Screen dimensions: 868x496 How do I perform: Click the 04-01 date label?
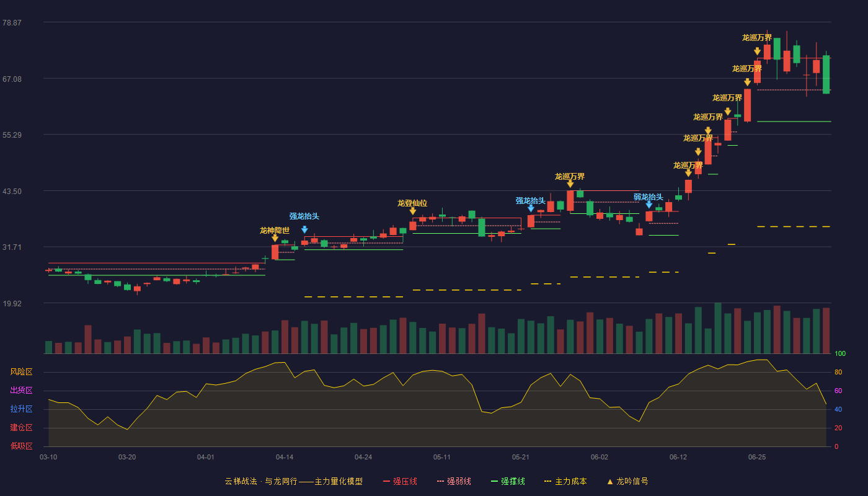[206, 457]
